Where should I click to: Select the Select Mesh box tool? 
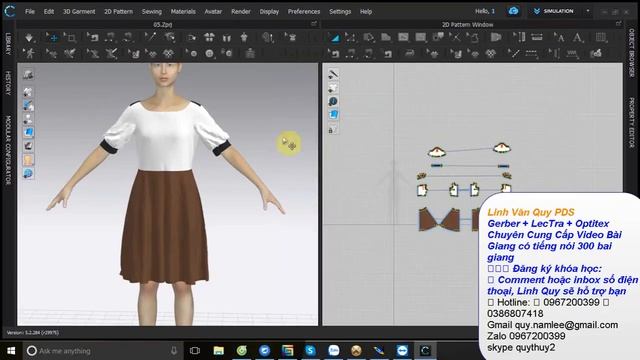coord(71,38)
